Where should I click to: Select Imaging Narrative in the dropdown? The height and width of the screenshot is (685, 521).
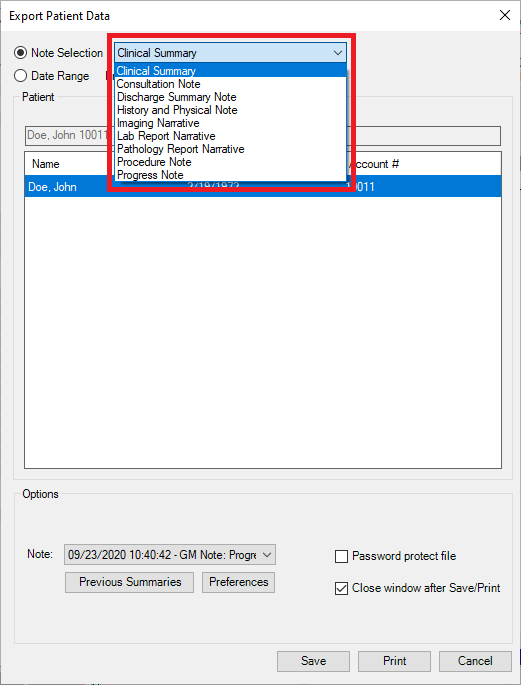click(231, 123)
